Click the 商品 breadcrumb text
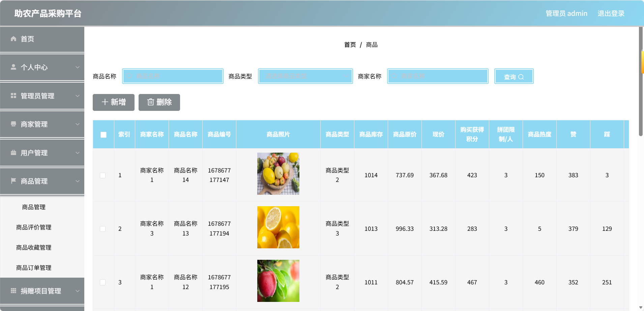The image size is (644, 311). pos(372,45)
